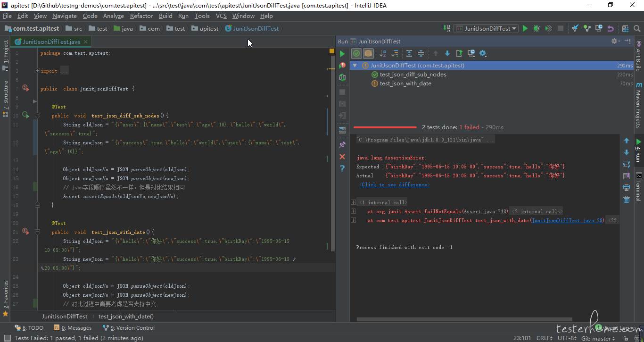
Task: Collapse all test tree nodes
Action: click(x=421, y=53)
